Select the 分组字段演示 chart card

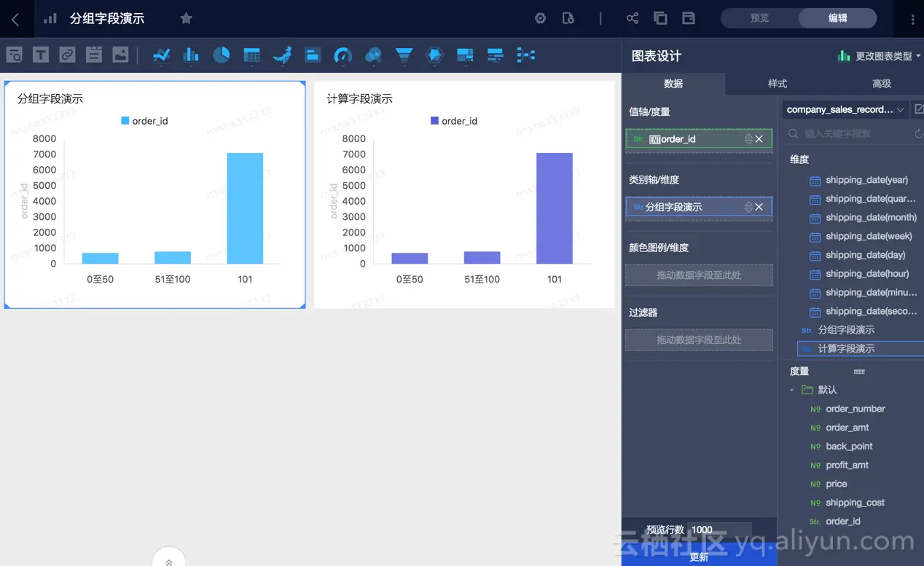tap(154, 194)
